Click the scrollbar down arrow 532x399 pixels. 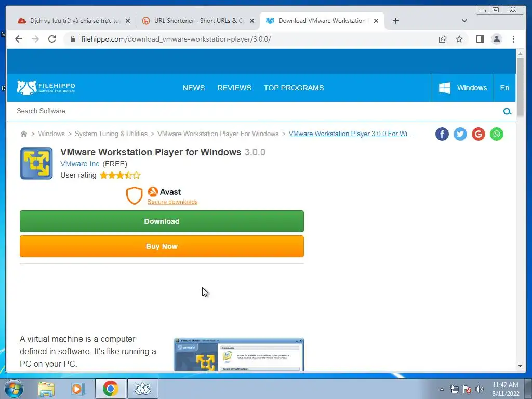tap(520, 366)
